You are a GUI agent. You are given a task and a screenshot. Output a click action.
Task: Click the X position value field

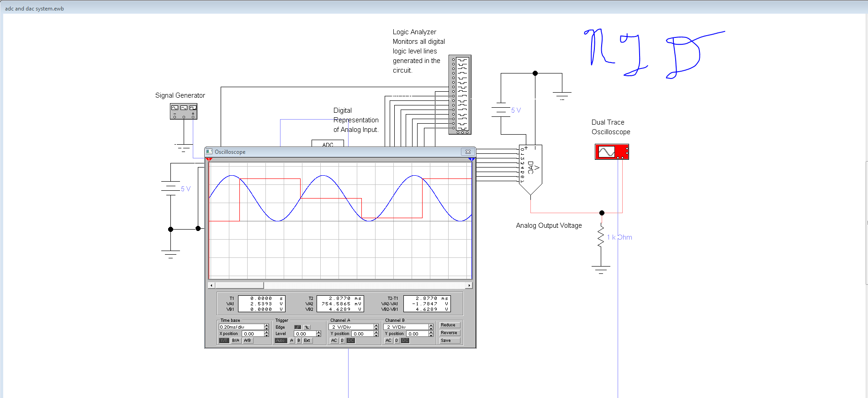pyautogui.click(x=253, y=334)
